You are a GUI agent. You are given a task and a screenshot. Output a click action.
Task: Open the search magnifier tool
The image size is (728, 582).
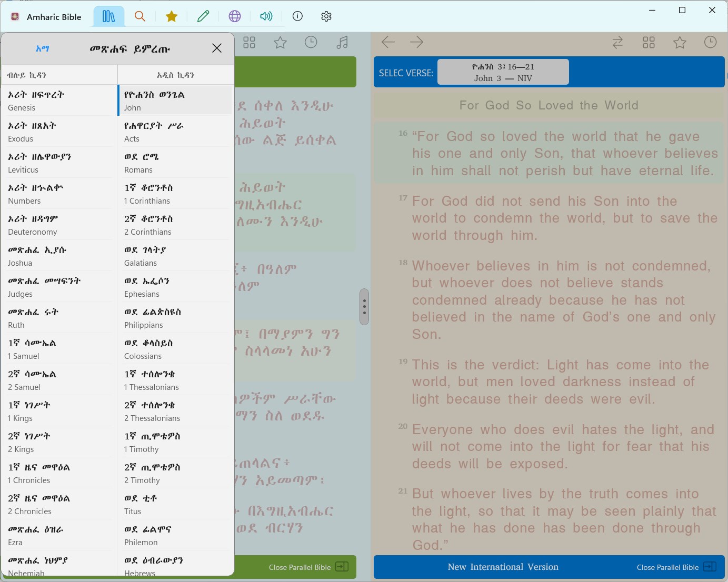140,16
